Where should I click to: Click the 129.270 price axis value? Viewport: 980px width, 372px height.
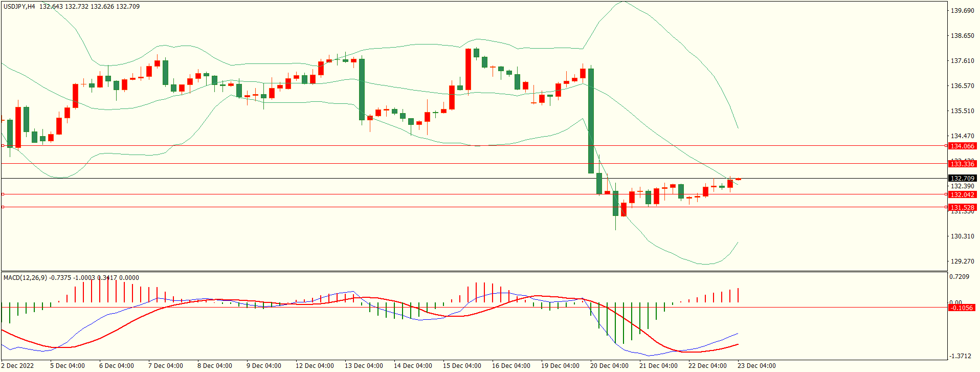(962, 261)
